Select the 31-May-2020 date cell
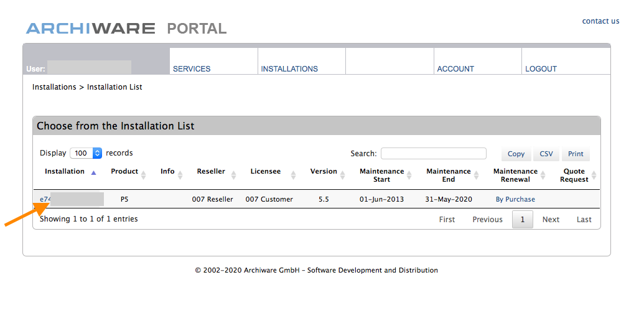The width and height of the screenshot is (644, 323). (449, 199)
